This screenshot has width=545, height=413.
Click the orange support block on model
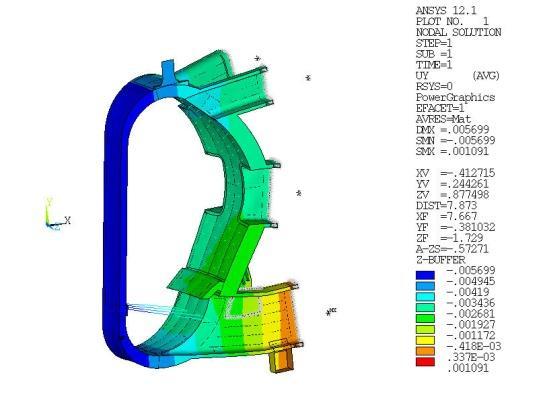tap(282, 360)
